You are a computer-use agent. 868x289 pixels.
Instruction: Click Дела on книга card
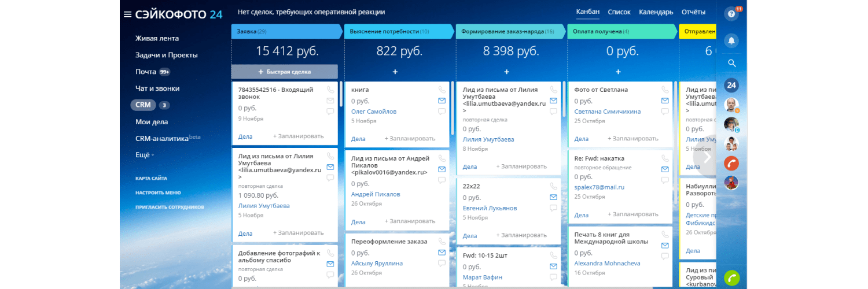click(x=358, y=139)
